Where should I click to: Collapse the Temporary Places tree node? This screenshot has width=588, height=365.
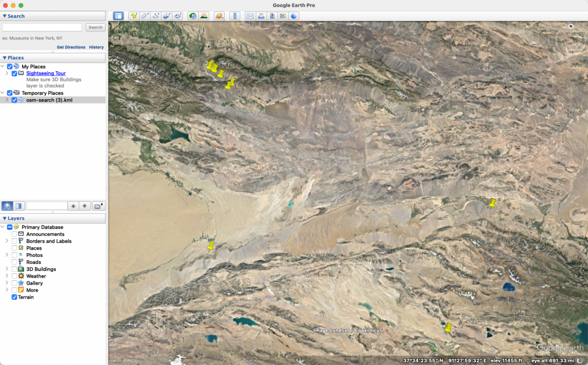(3, 93)
